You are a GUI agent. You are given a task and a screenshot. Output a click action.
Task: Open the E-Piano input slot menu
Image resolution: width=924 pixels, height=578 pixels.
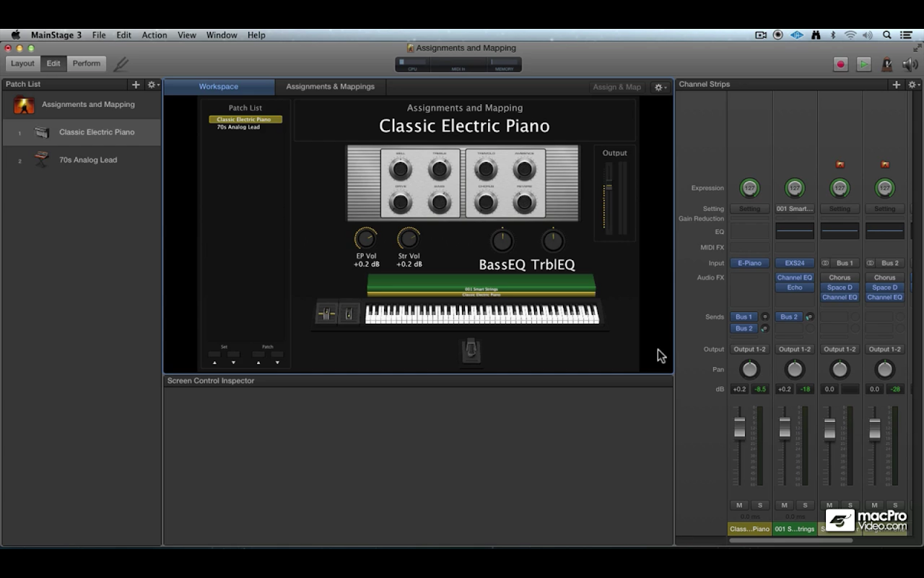coord(749,263)
